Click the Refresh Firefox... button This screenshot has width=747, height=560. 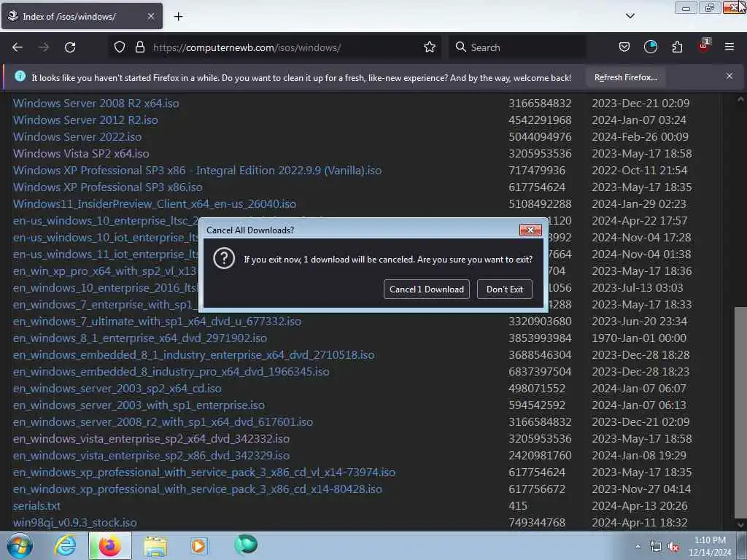625,77
